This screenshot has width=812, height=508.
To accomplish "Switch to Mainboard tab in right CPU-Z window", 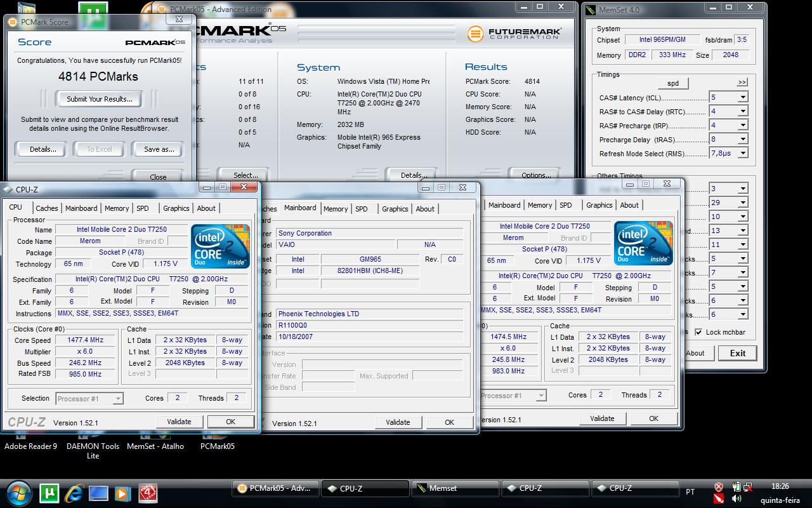I will (504, 205).
